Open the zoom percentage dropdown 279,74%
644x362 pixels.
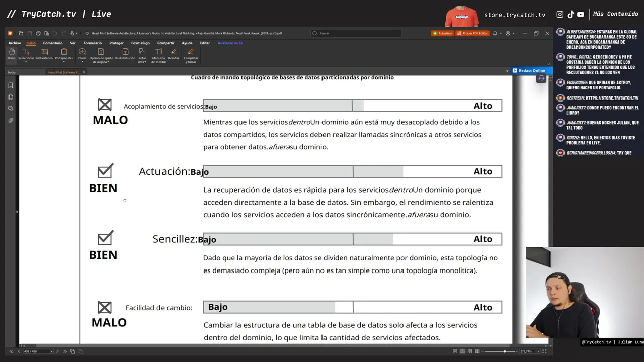[538, 351]
